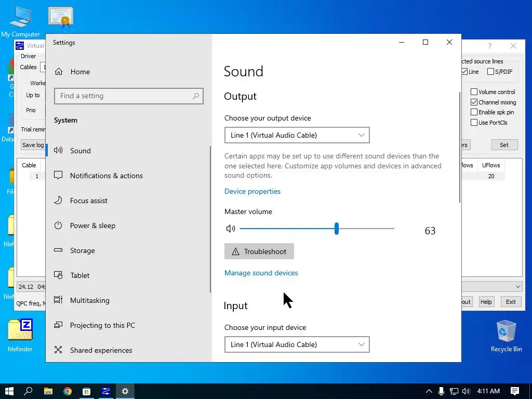Click the volume tray icon
Screen dimensions: 532x399
(466, 391)
